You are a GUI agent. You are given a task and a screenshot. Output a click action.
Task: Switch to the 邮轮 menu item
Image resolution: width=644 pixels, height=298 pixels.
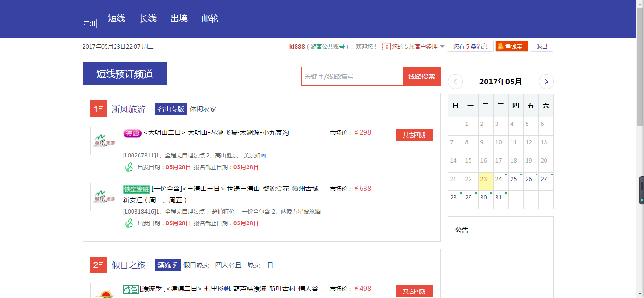(x=210, y=18)
